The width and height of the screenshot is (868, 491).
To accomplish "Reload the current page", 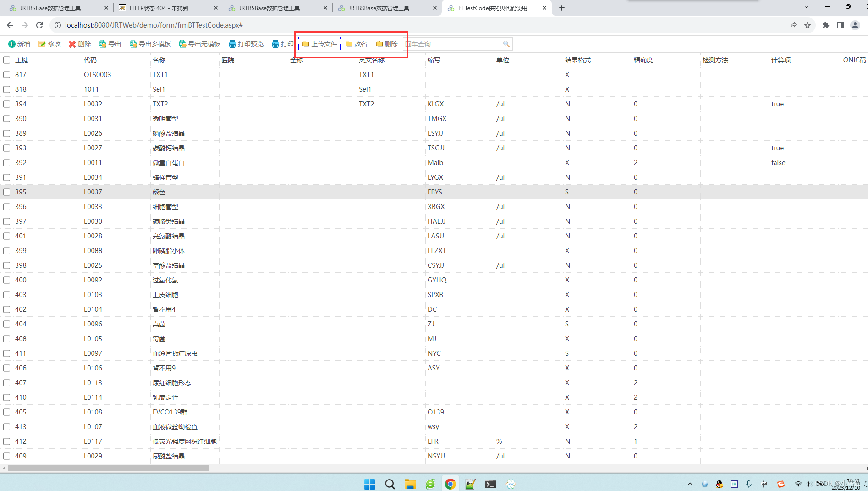I will (x=39, y=25).
